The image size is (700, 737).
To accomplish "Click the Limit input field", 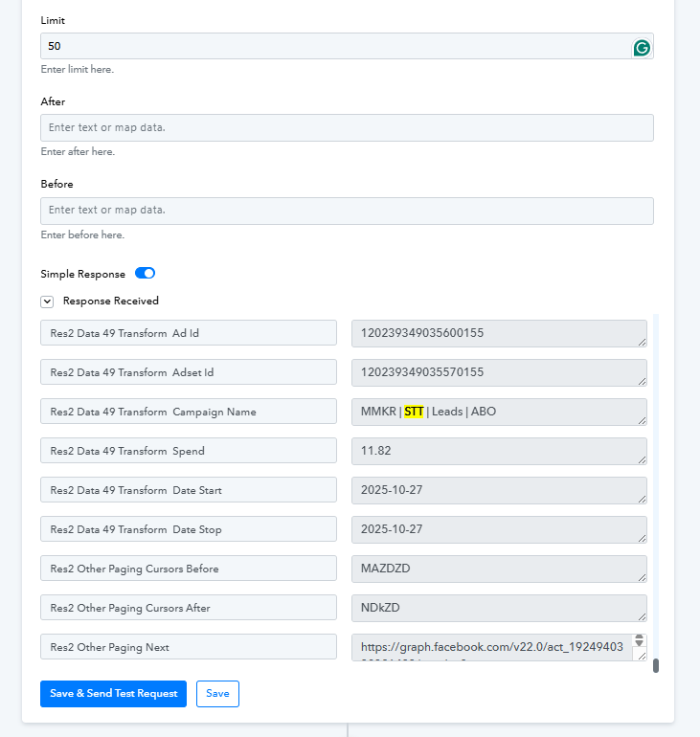I will coord(335,46).
